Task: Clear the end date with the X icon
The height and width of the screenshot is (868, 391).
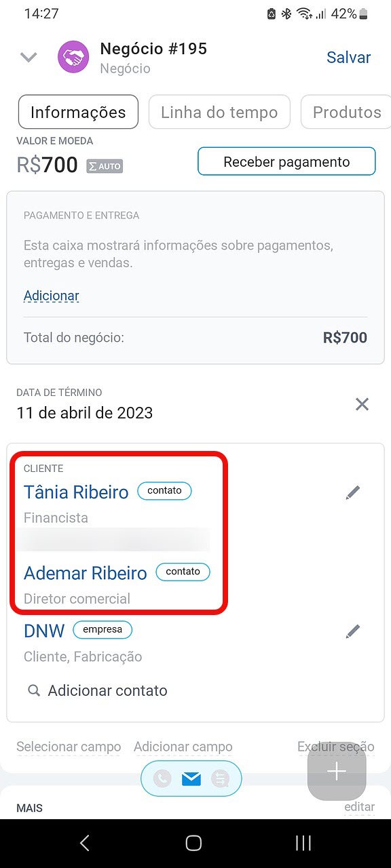Action: click(x=362, y=405)
